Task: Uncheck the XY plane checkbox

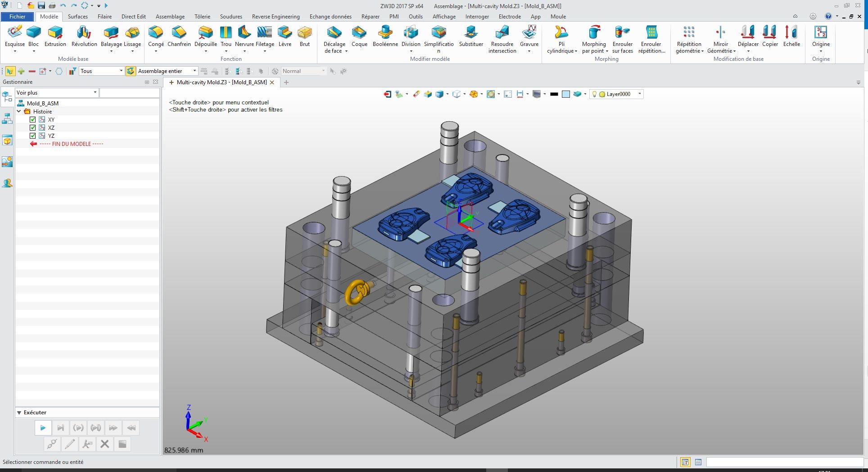Action: [32, 120]
